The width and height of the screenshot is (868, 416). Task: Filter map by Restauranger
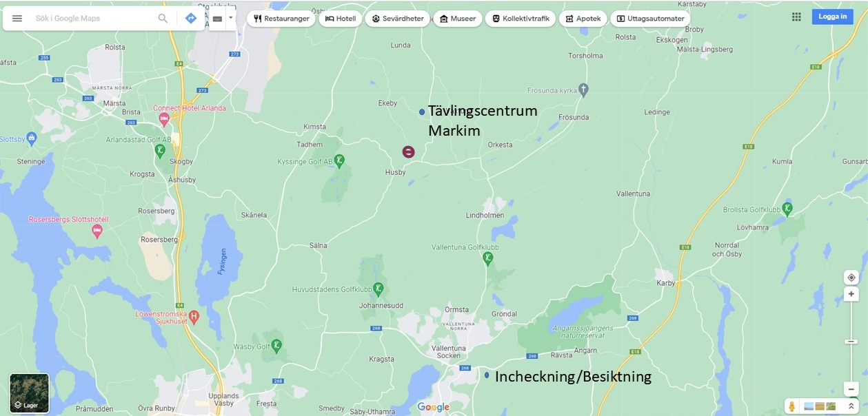point(281,19)
